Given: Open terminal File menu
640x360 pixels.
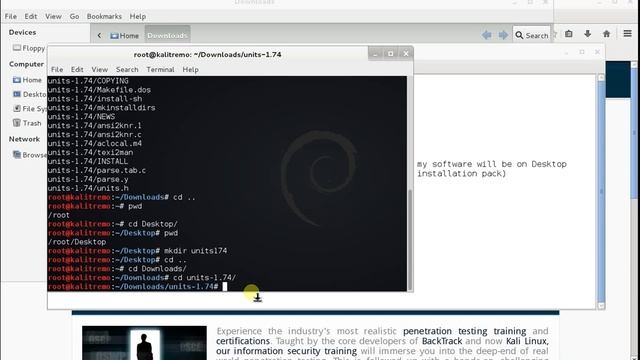Looking at the screenshot, I should (57, 69).
